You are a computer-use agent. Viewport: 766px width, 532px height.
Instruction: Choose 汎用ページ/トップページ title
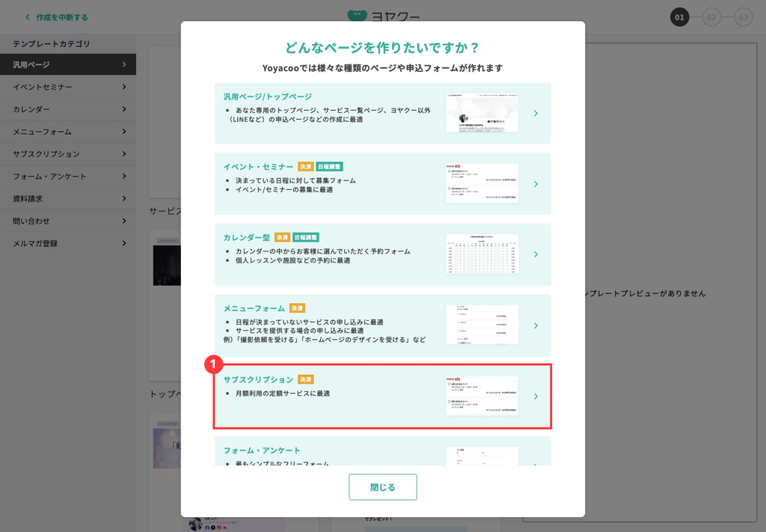tap(268, 97)
